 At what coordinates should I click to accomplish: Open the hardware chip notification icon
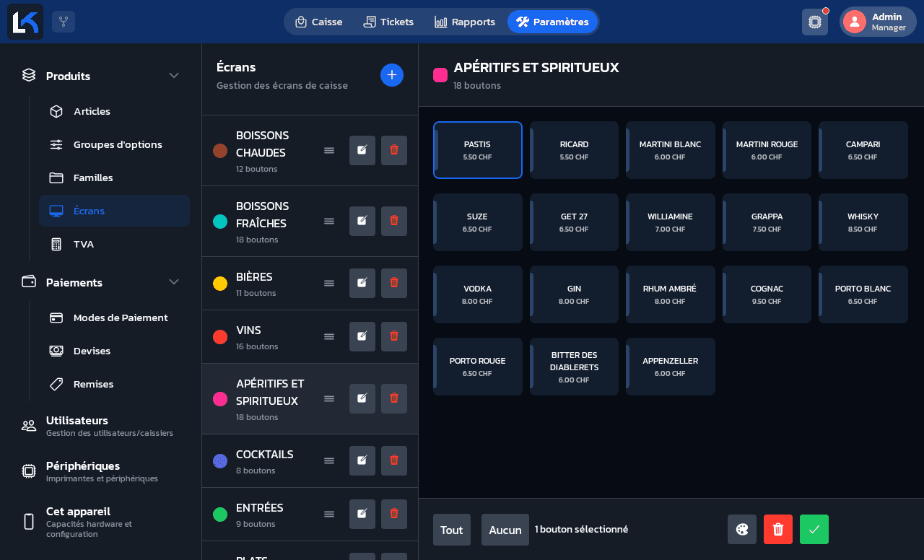pyautogui.click(x=815, y=22)
